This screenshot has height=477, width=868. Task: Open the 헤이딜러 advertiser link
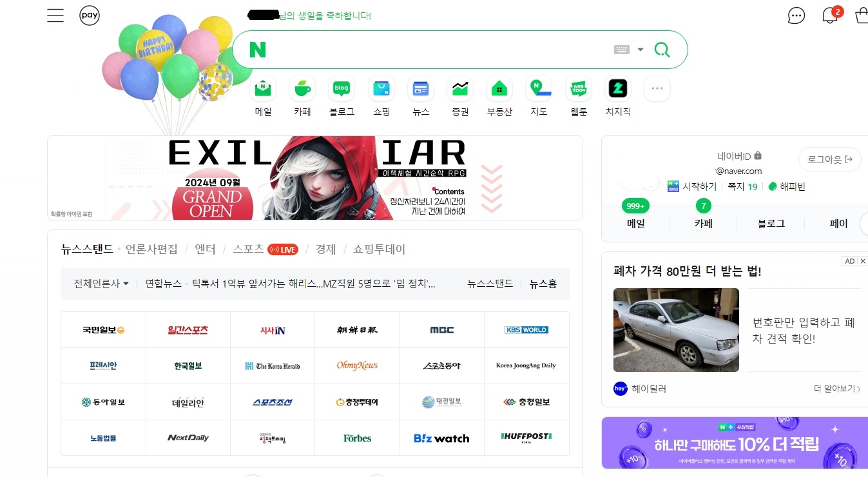pos(640,389)
